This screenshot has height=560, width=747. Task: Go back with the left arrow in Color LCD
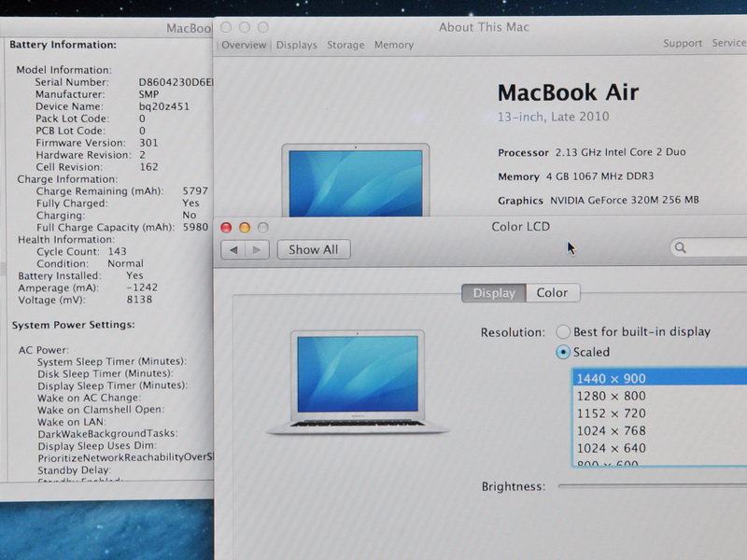point(233,250)
